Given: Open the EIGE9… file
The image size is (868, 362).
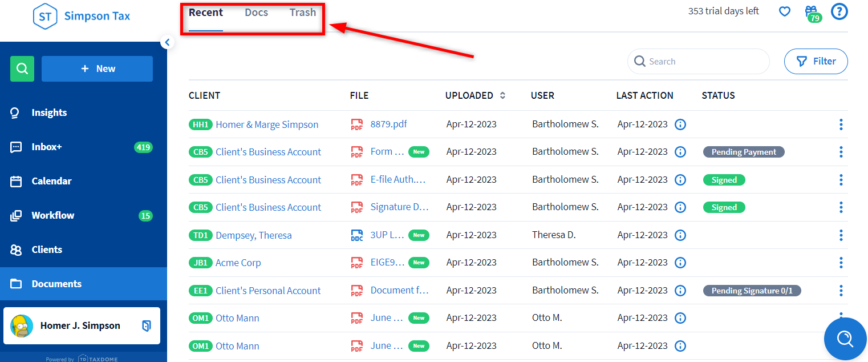Looking at the screenshot, I should coord(387,262).
